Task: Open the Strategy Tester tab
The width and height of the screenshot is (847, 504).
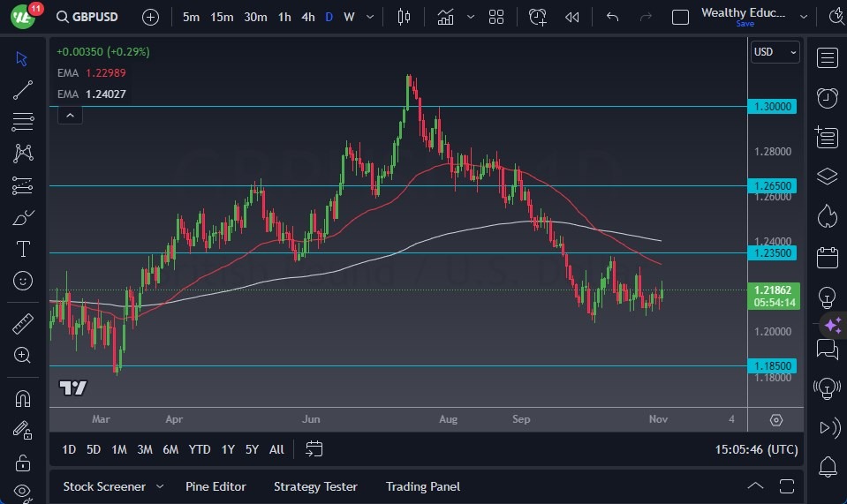Action: click(315, 486)
